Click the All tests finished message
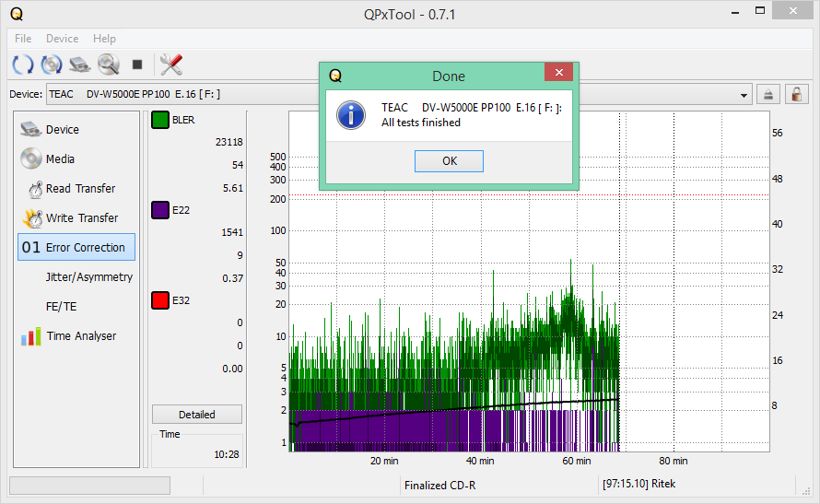This screenshot has height=504, width=820. click(421, 123)
